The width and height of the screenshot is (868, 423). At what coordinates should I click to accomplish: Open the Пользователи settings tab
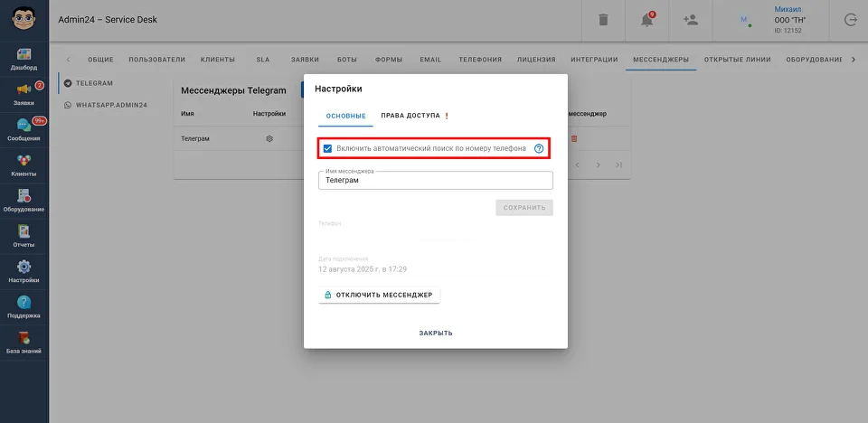click(157, 60)
